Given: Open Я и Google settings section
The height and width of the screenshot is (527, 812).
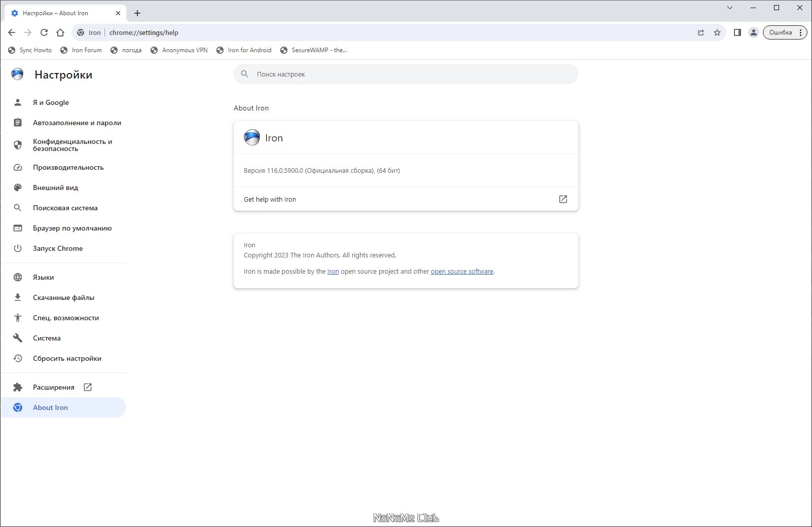Looking at the screenshot, I should pos(63,102).
